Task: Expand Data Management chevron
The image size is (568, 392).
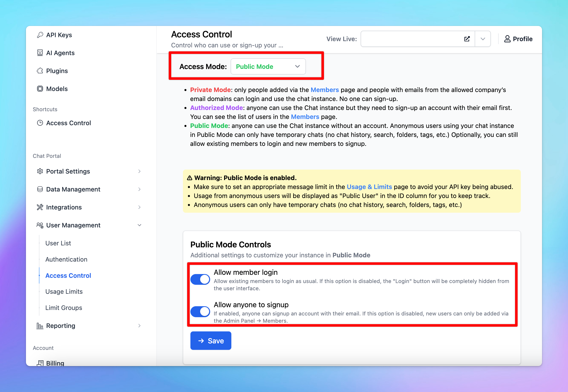Action: (x=140, y=189)
